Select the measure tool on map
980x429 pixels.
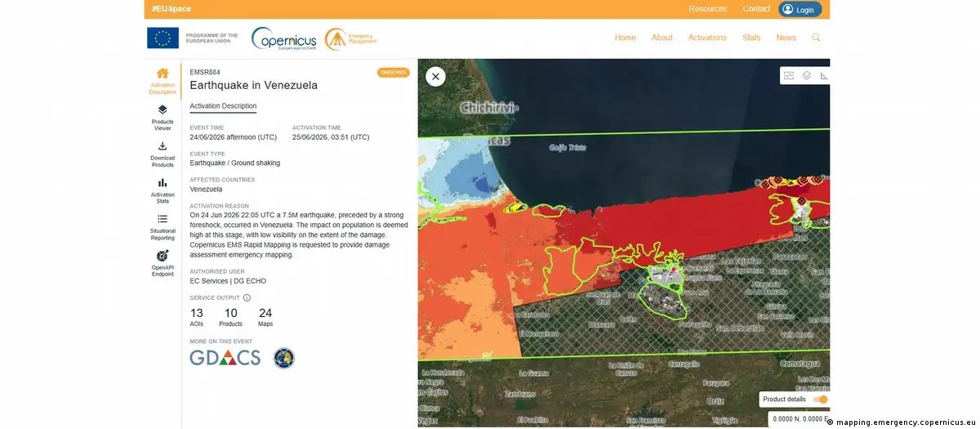pyautogui.click(x=823, y=75)
